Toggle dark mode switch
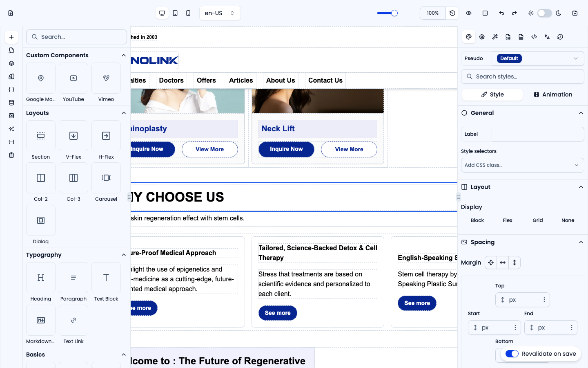 545,13
